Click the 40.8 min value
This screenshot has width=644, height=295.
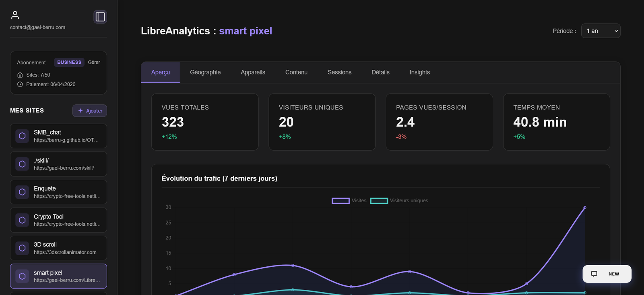pyautogui.click(x=540, y=122)
